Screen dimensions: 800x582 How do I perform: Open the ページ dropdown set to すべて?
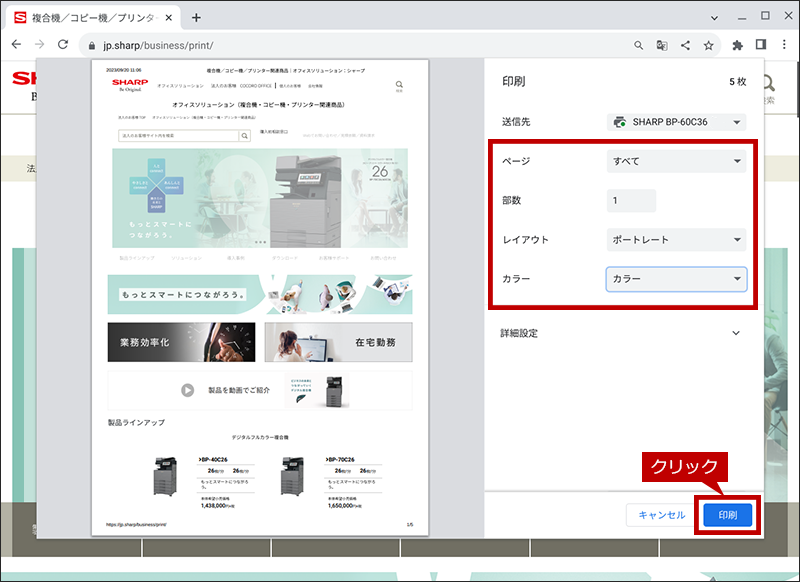[x=677, y=161]
